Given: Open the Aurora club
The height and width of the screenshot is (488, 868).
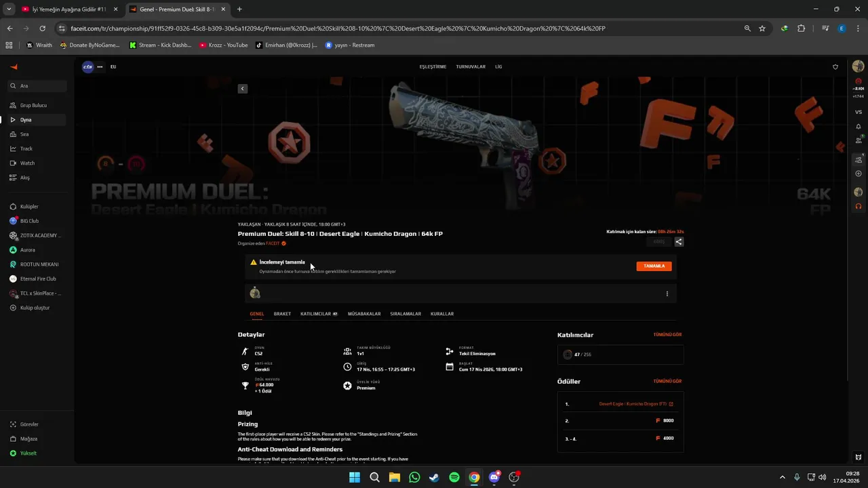Looking at the screenshot, I should pyautogui.click(x=37, y=250).
